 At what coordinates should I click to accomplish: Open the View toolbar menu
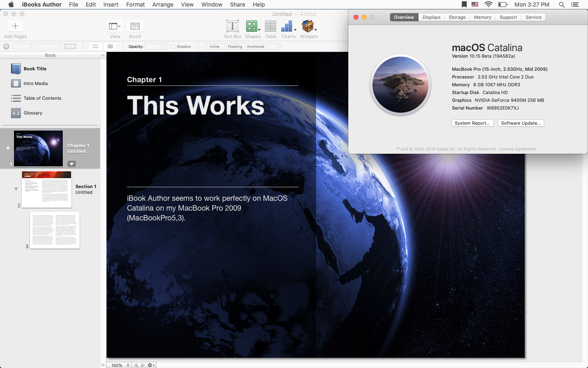115,26
